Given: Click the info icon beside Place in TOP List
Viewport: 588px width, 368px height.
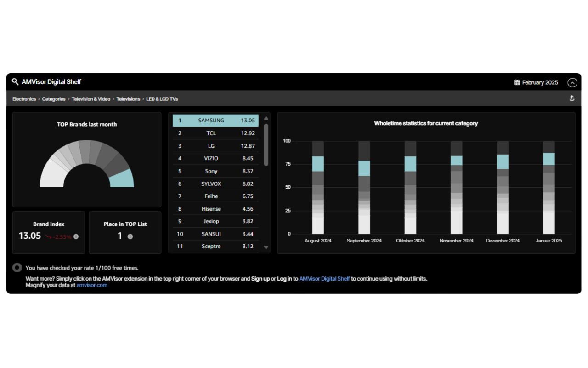Looking at the screenshot, I should [x=130, y=236].
